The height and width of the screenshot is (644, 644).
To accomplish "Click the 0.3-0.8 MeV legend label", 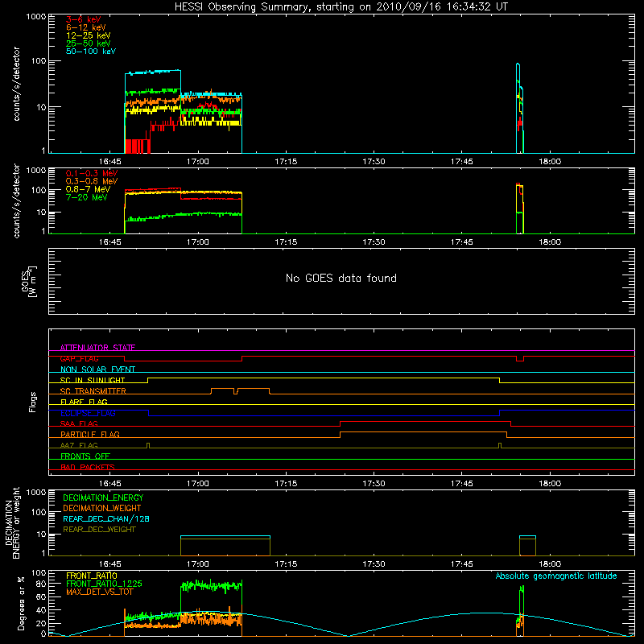I will (92, 181).
